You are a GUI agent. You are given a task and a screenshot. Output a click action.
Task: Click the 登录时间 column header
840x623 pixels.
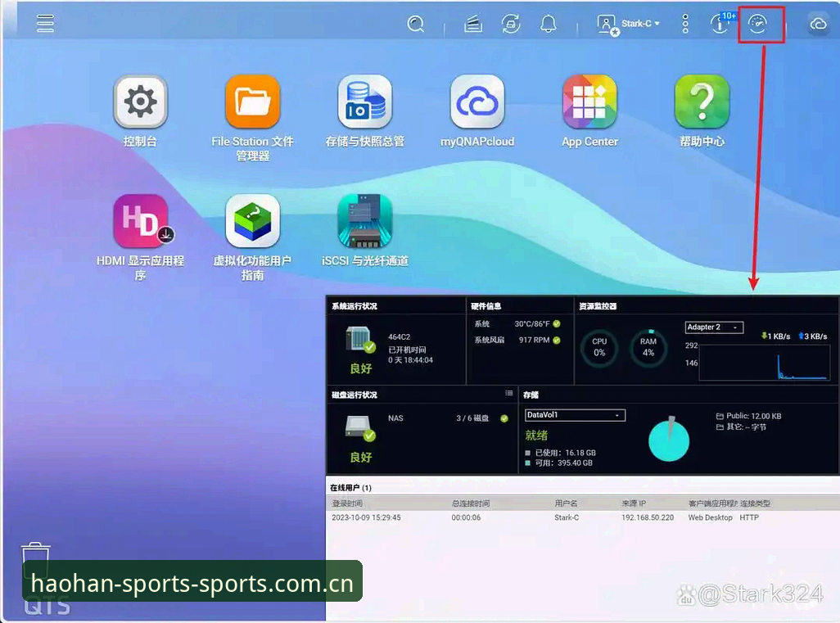tap(347, 503)
